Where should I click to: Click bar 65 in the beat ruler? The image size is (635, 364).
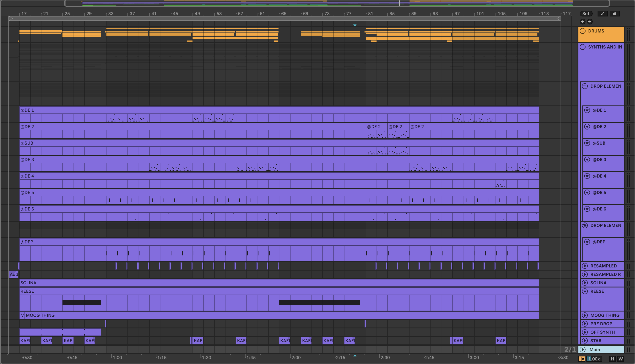click(x=283, y=14)
